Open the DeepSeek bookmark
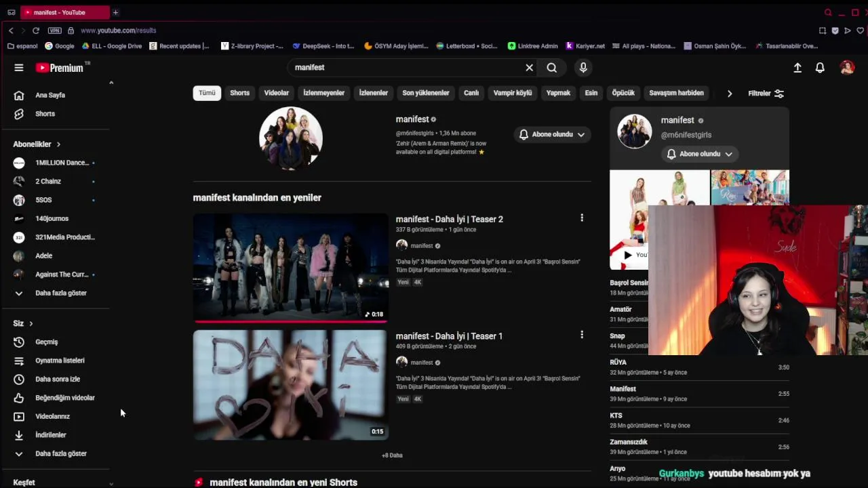Viewport: 868px width, 488px height. click(x=323, y=46)
